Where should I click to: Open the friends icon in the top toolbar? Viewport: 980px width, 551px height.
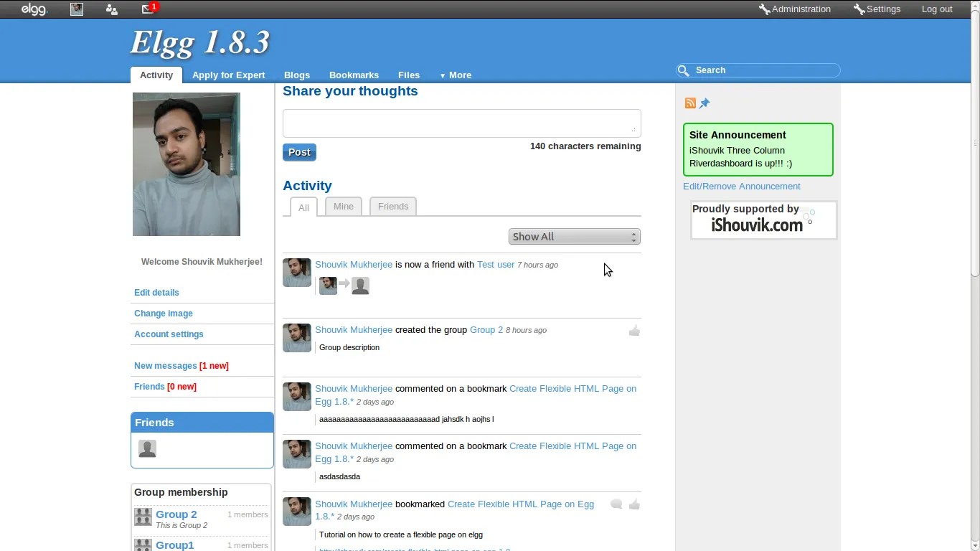tap(111, 9)
